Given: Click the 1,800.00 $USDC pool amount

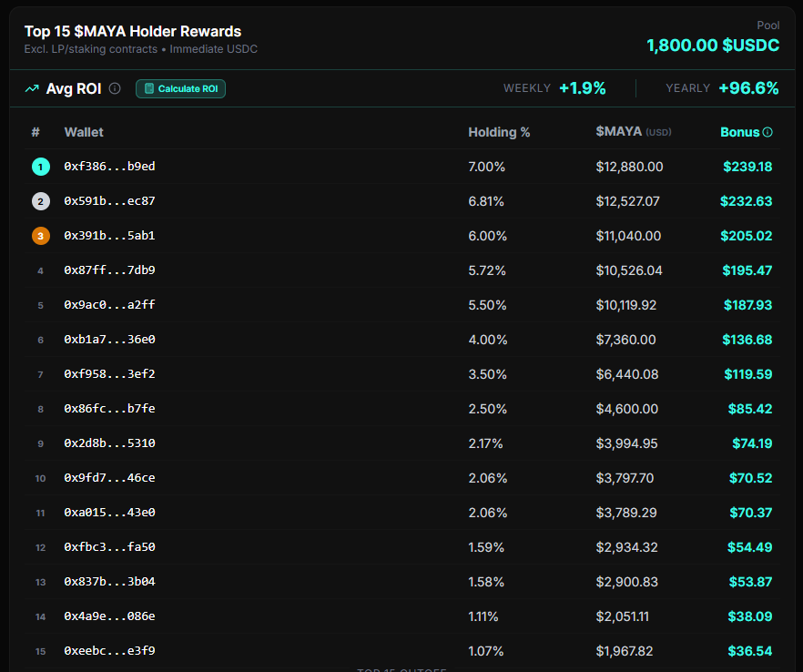Looking at the screenshot, I should 713,46.
